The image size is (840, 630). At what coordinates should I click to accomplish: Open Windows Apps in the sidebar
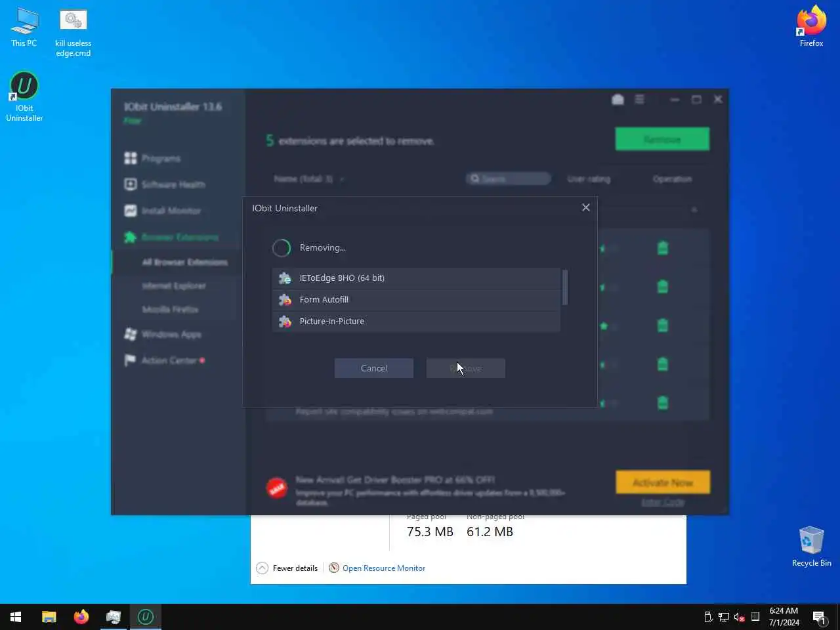click(171, 334)
